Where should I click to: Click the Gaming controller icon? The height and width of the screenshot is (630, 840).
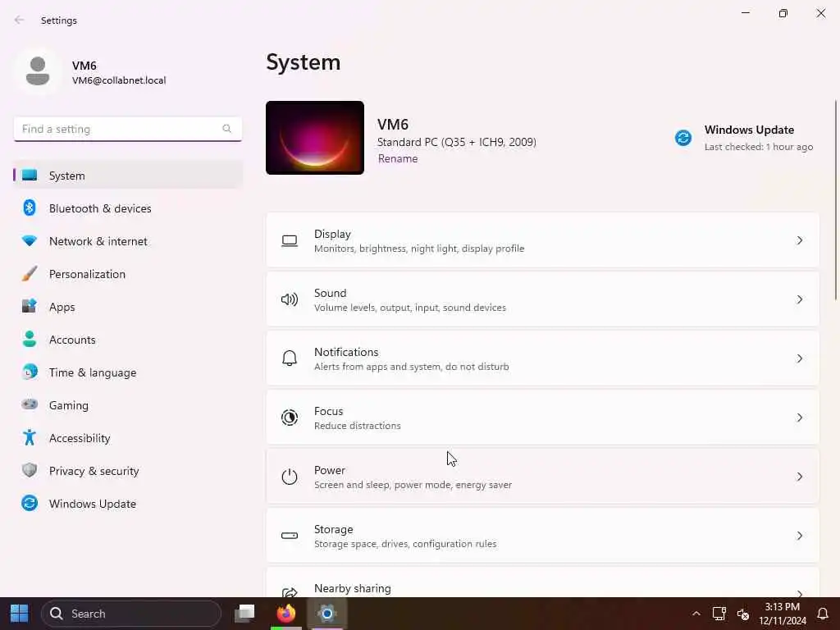tap(30, 404)
